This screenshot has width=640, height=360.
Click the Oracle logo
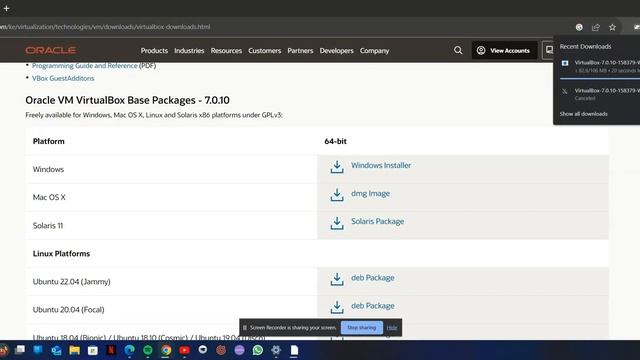click(51, 50)
